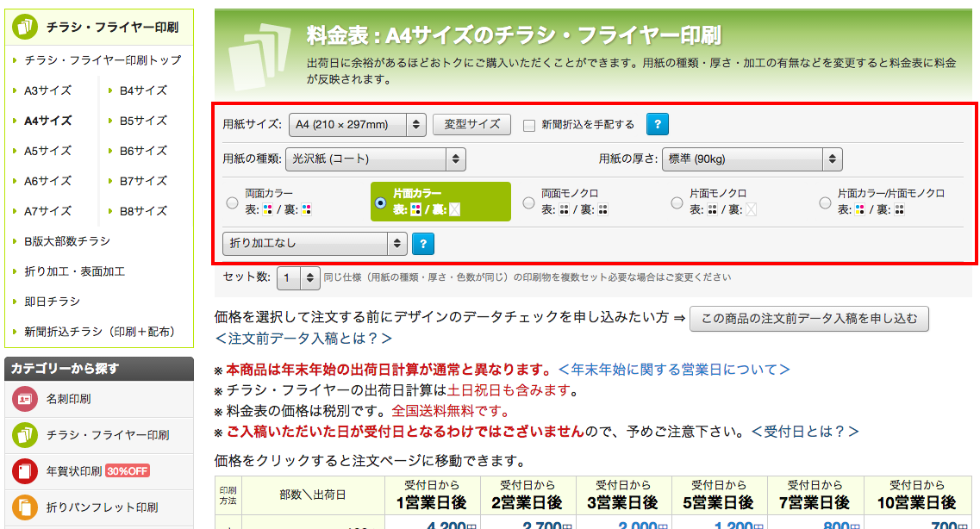The width and height of the screenshot is (980, 529).
Task: Select the 両面カラー radio option
Action: (232, 203)
